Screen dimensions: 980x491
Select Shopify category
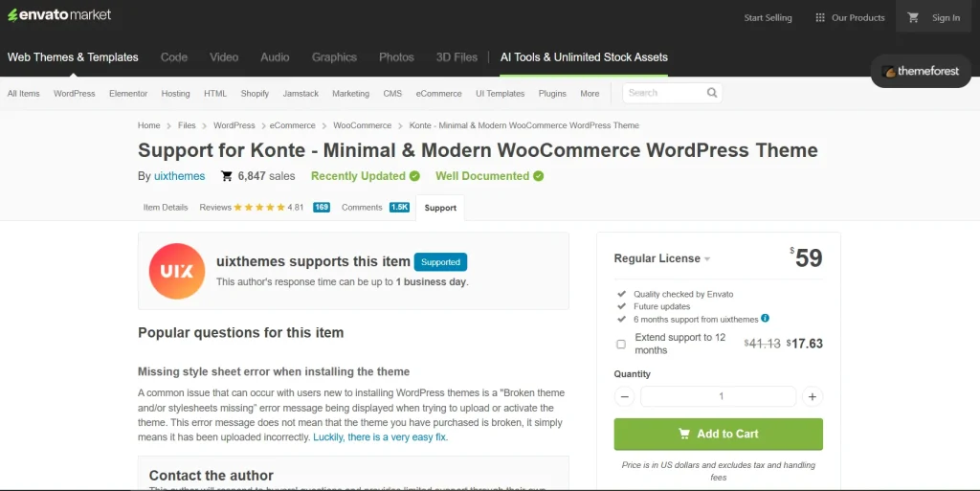255,94
